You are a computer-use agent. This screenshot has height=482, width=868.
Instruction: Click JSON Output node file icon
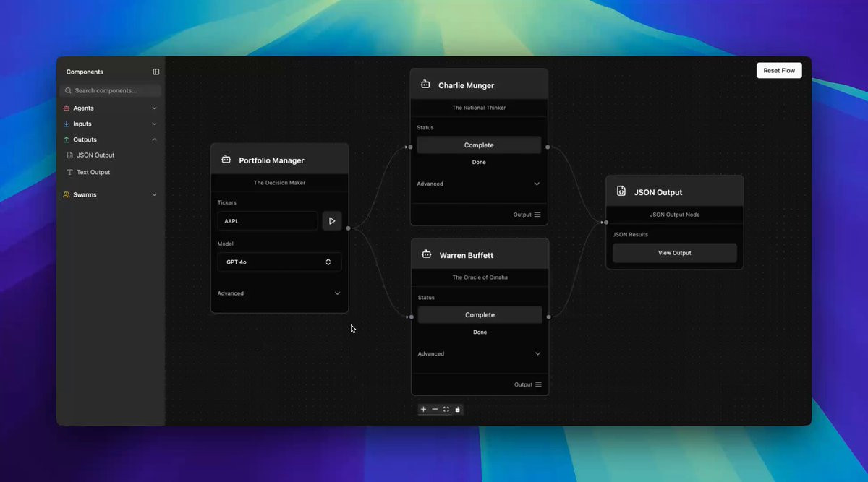click(621, 191)
